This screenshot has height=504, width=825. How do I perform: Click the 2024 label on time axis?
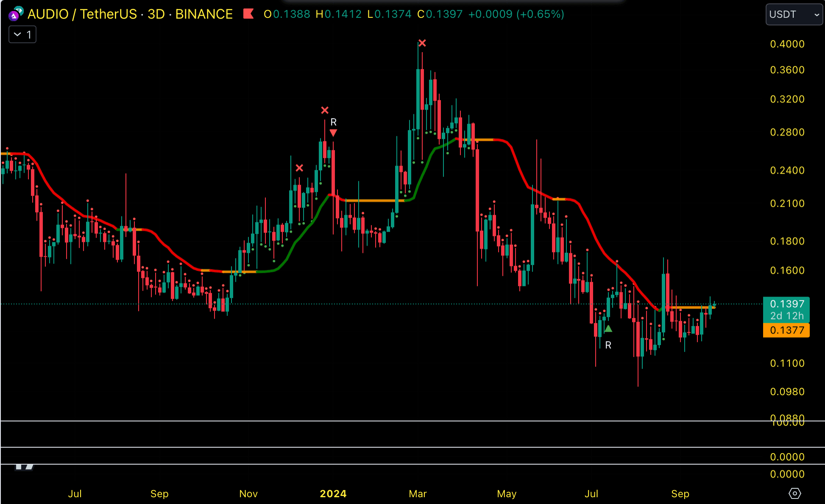(333, 494)
